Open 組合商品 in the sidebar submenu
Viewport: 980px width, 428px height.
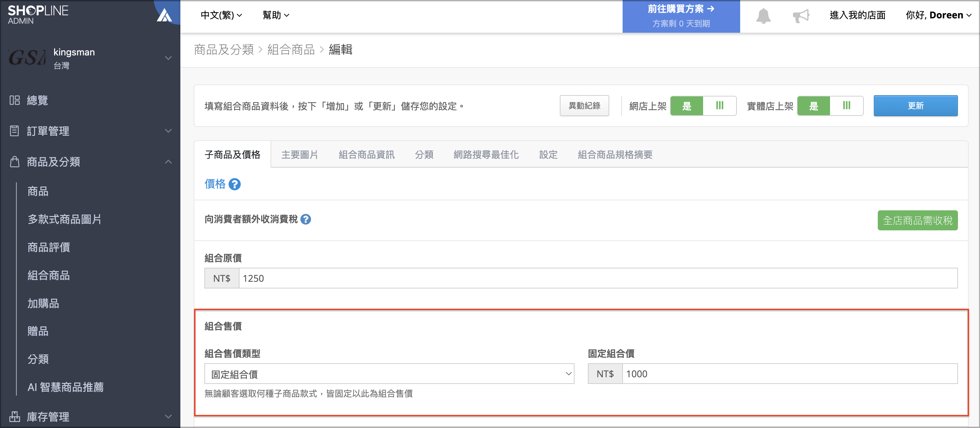coord(49,275)
